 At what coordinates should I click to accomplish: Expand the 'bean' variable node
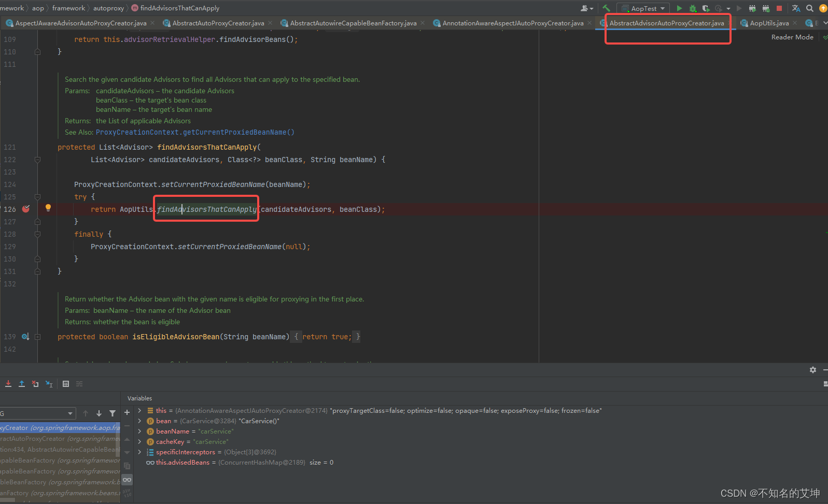(x=139, y=421)
